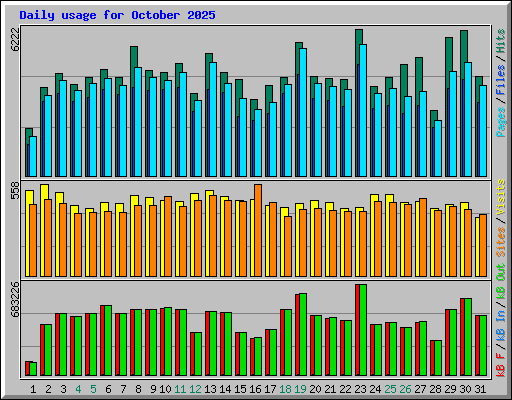Select weekend day 5 label

coord(93,389)
